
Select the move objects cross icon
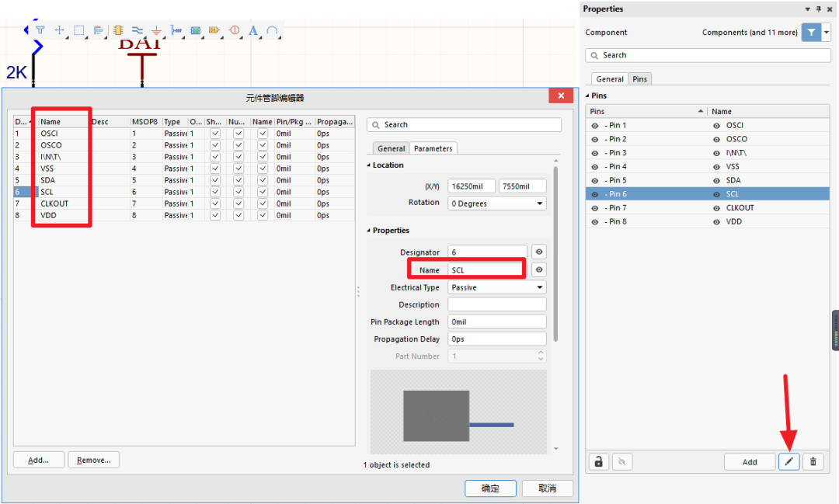59,30
